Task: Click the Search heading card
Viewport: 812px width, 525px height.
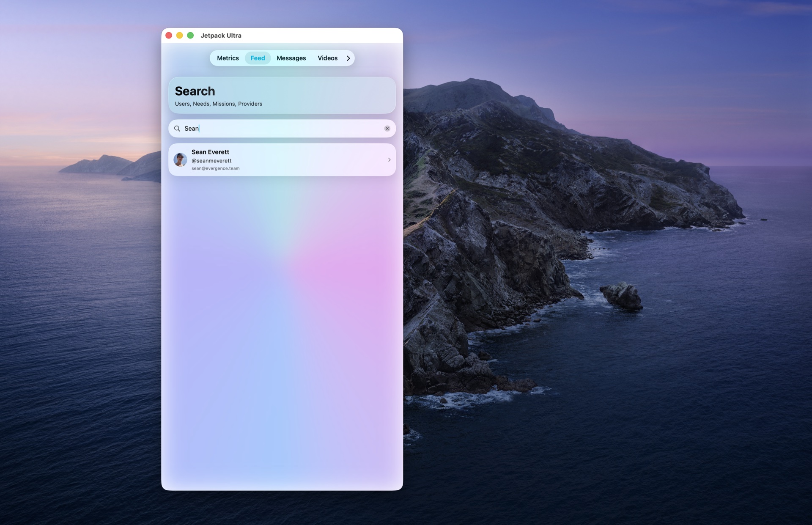Action: (x=282, y=95)
